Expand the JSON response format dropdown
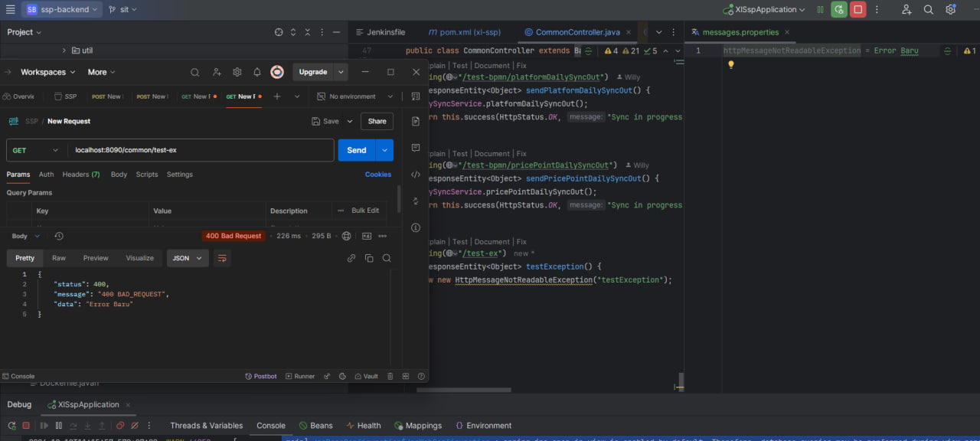980x441 pixels. pyautogui.click(x=187, y=258)
